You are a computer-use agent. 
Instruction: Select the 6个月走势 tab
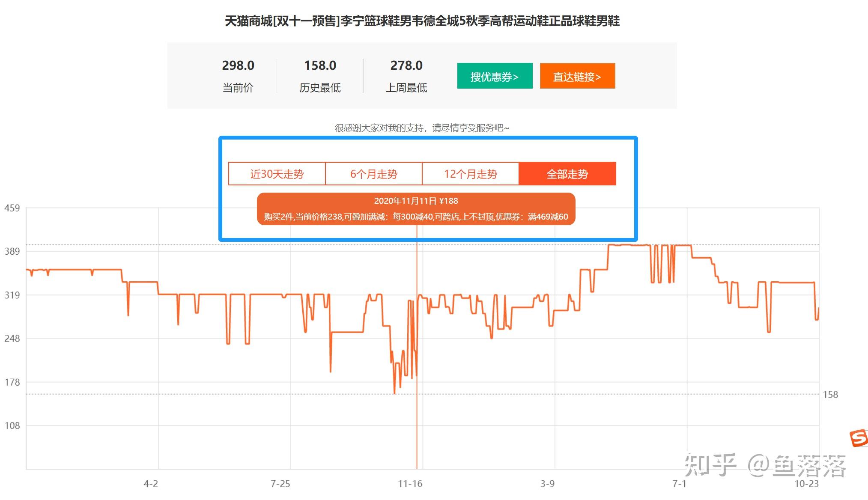(x=374, y=174)
